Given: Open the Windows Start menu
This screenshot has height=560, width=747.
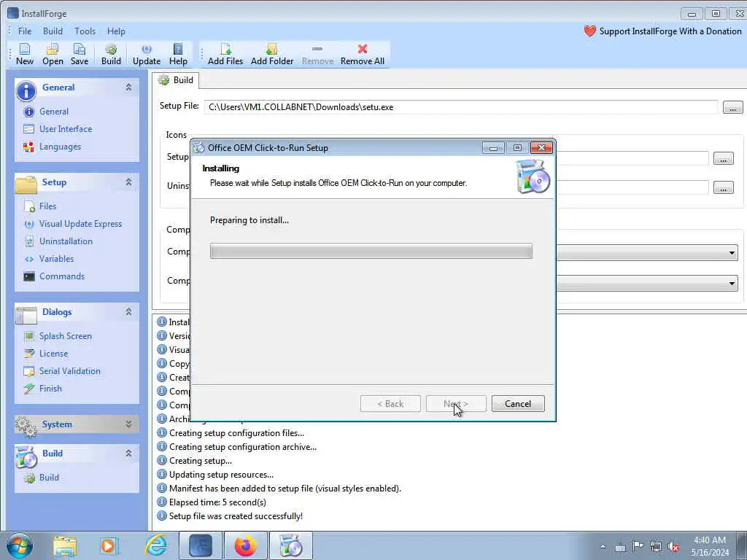Looking at the screenshot, I should (20, 545).
